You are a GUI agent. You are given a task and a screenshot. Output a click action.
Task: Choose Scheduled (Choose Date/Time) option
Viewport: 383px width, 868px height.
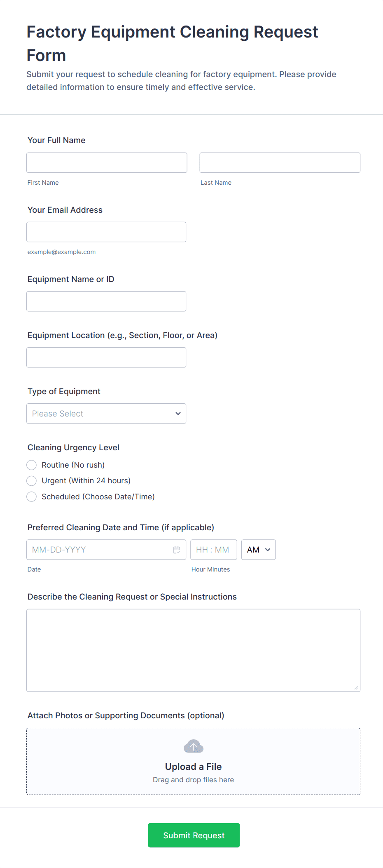pyautogui.click(x=32, y=497)
